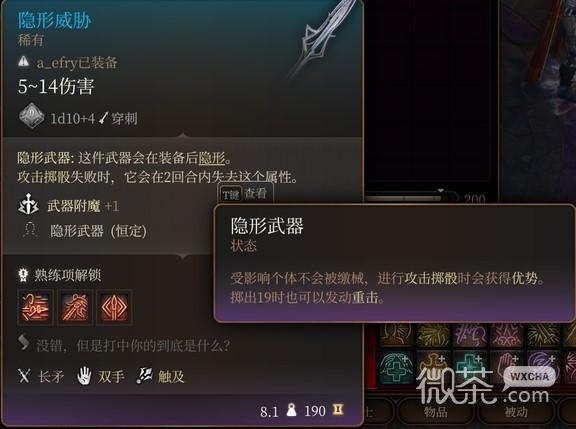Image resolution: width=576 pixels, height=429 pixels.
Task: Open the underlined 隐形 keyword link
Action: tap(212, 158)
